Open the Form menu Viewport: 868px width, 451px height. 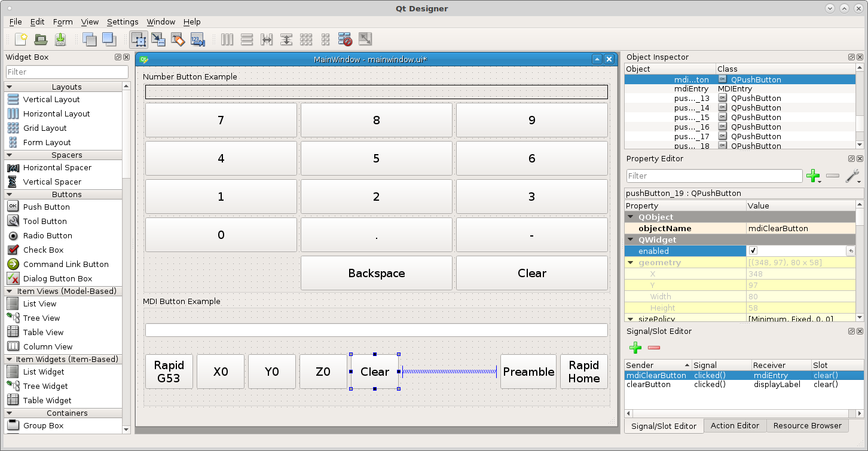(63, 22)
